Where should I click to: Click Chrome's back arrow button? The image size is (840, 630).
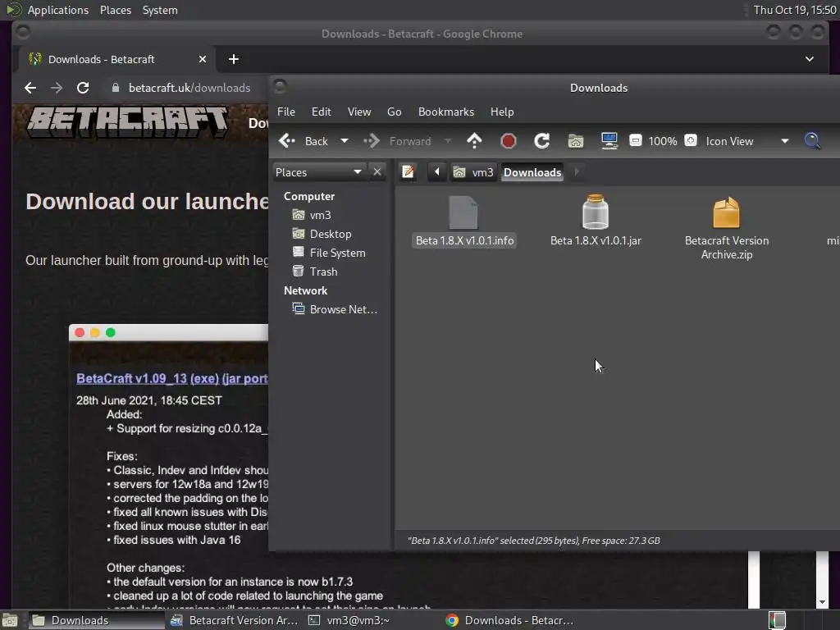30,87
